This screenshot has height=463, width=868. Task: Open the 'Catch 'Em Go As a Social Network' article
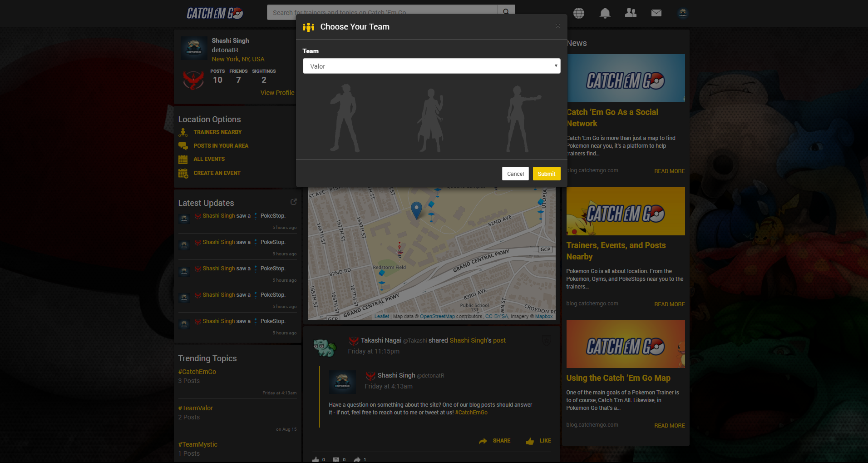pos(612,118)
